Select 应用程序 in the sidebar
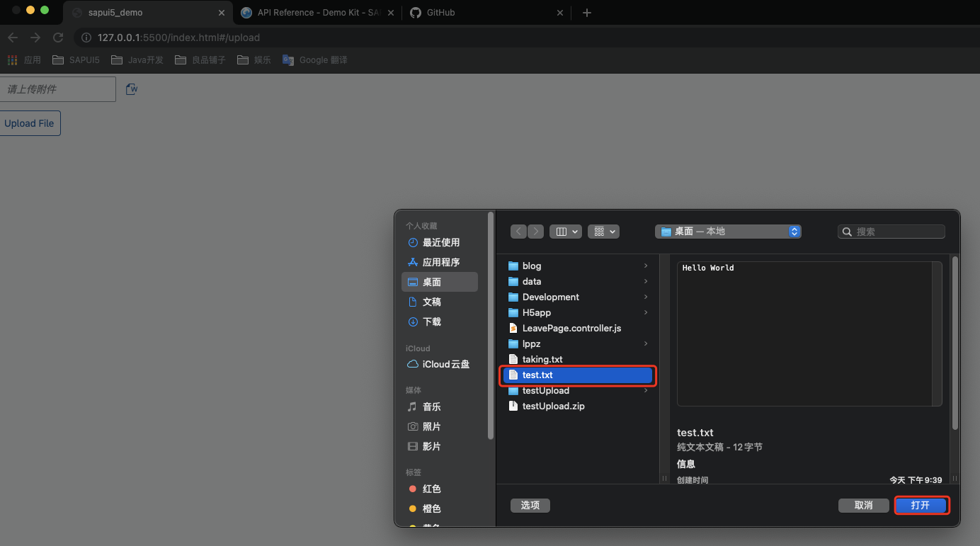The width and height of the screenshot is (980, 546). (x=440, y=262)
